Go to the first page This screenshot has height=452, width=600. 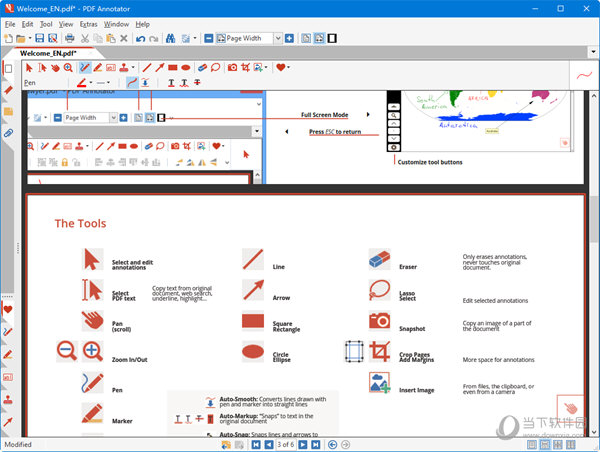(x=256, y=444)
